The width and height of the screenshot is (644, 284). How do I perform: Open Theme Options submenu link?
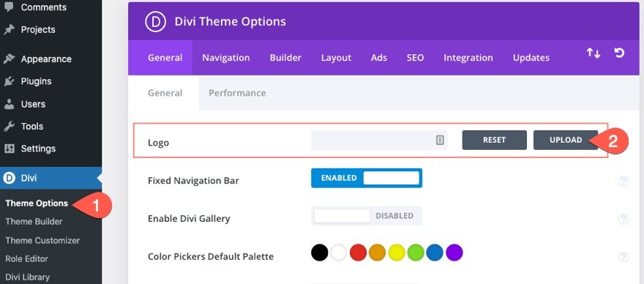pos(37,203)
